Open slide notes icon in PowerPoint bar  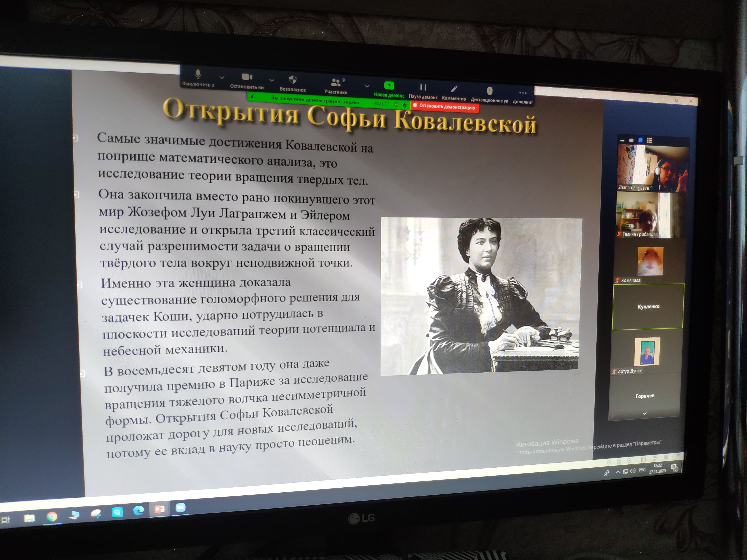pos(619,461)
